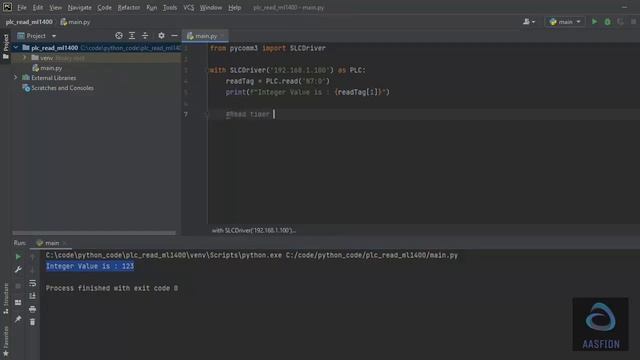Click the up stack trace arrow
The image size is (640, 360).
coord(33,257)
